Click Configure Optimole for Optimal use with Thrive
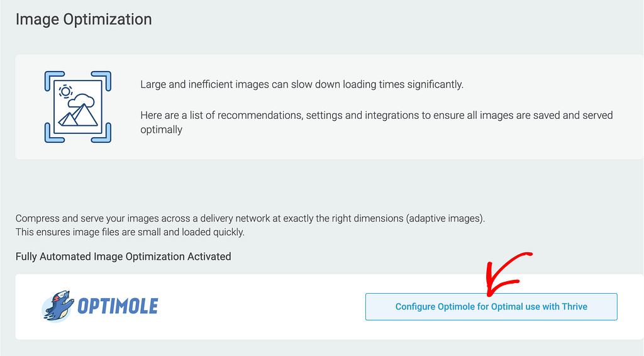The image size is (644, 356). click(x=491, y=307)
